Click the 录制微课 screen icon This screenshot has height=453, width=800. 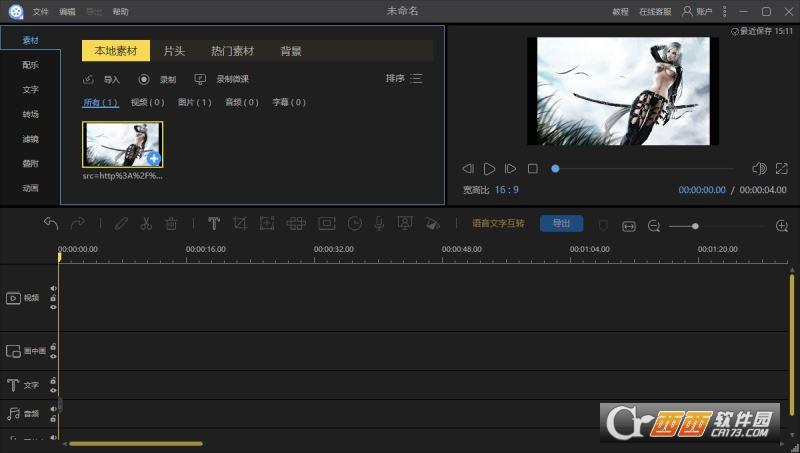200,79
